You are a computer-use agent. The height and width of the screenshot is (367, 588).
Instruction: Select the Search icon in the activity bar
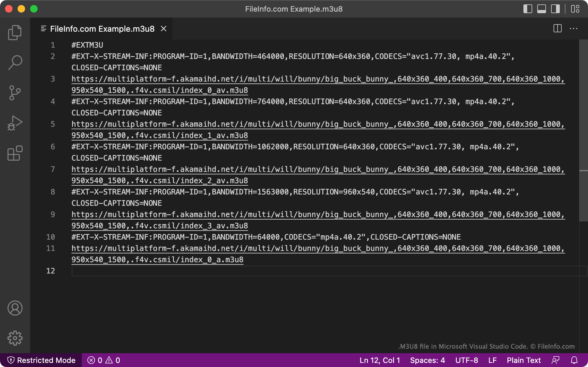(15, 62)
